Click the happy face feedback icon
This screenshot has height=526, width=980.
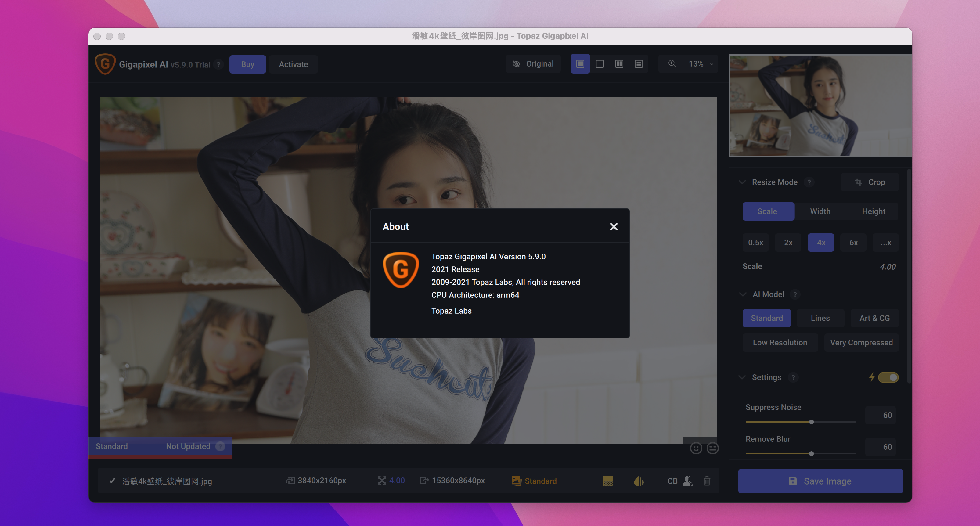coord(696,449)
